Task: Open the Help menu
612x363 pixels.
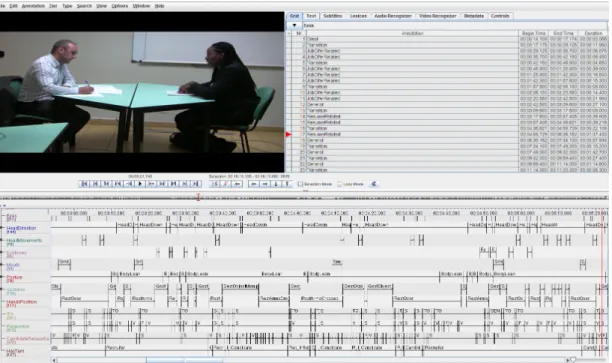Action: [159, 6]
